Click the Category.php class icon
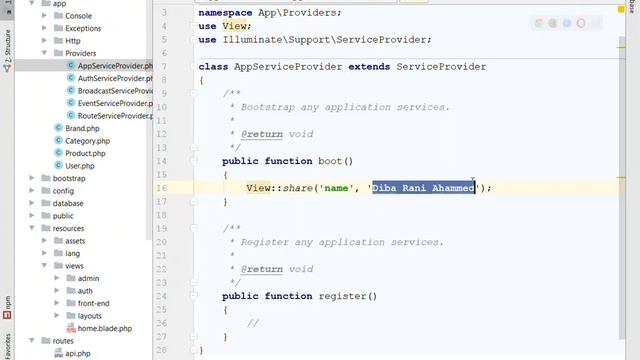This screenshot has height=360, width=640. point(58,141)
